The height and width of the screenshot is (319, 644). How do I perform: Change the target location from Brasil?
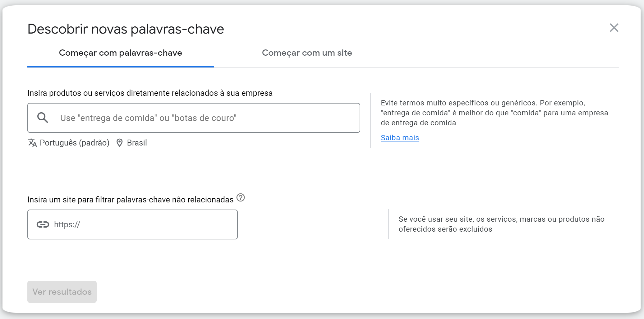(137, 143)
